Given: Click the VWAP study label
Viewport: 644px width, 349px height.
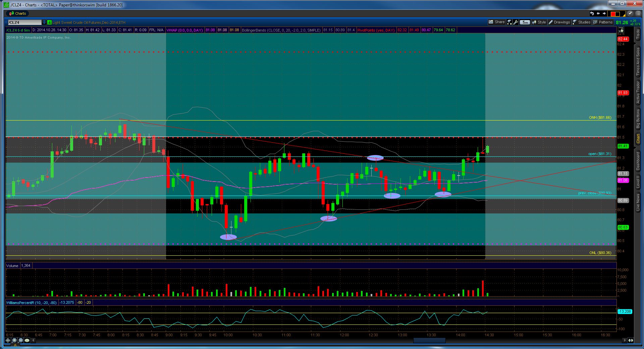Looking at the screenshot, I should 184,30.
